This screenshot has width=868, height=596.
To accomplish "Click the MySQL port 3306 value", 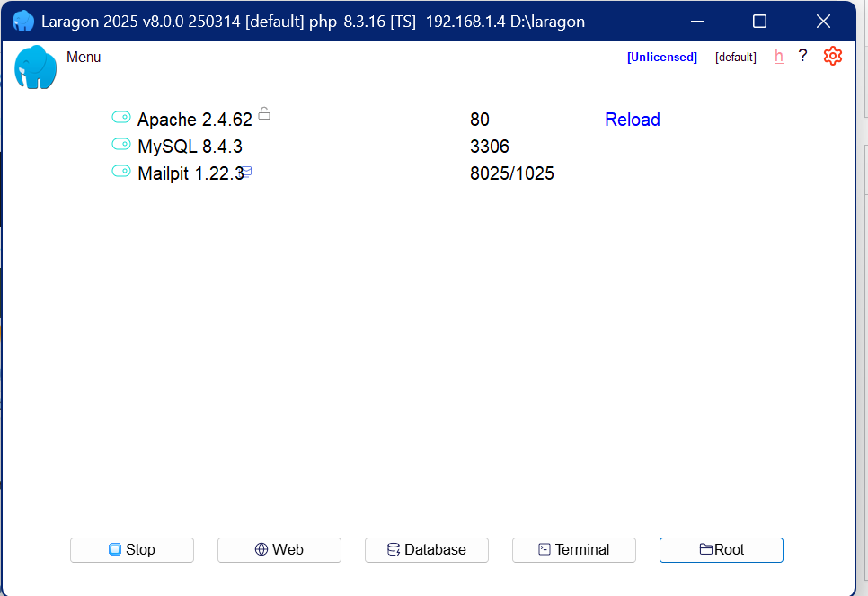I will (490, 147).
